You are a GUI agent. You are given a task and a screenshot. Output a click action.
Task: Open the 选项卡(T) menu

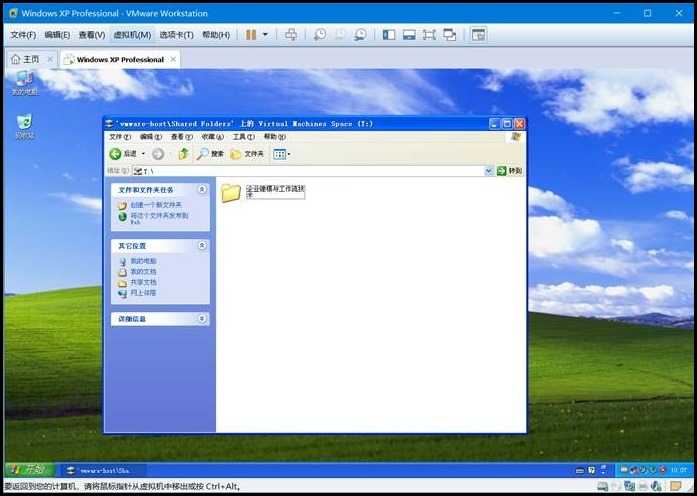pyautogui.click(x=176, y=35)
